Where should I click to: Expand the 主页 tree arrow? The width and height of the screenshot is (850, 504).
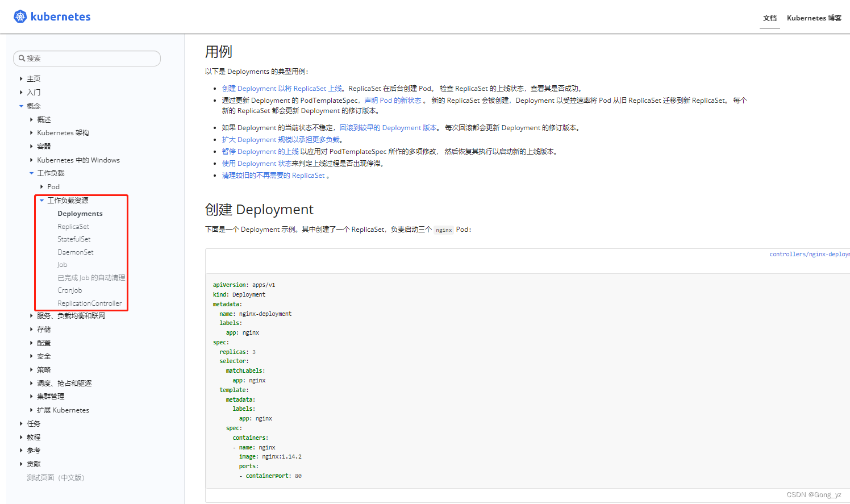tap(21, 79)
